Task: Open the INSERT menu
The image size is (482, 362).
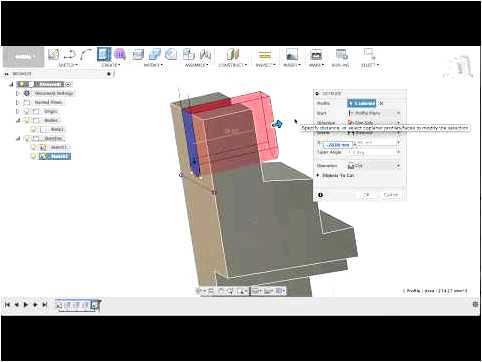Action: [x=292, y=65]
